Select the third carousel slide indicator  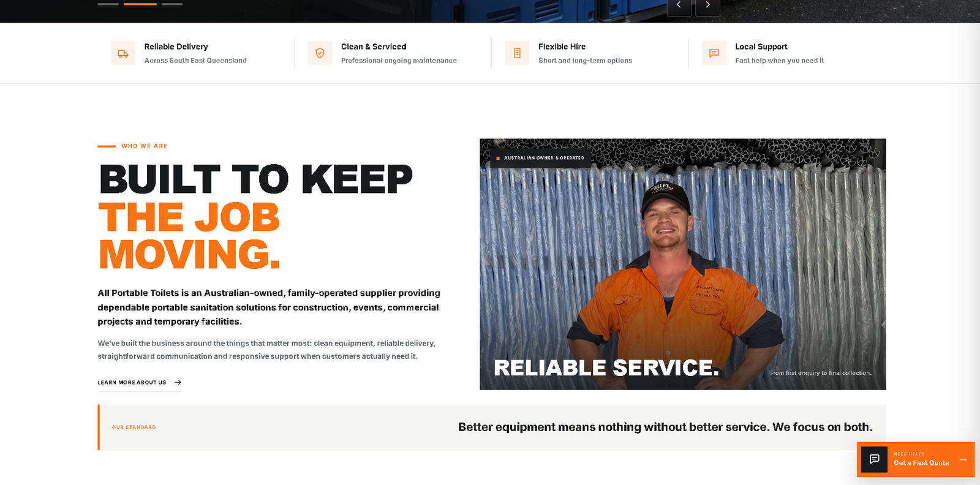pyautogui.click(x=172, y=4)
